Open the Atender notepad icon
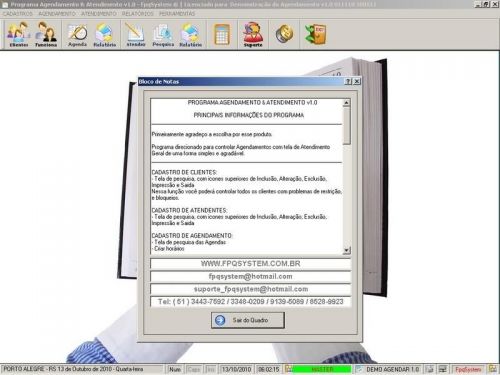 (136, 34)
